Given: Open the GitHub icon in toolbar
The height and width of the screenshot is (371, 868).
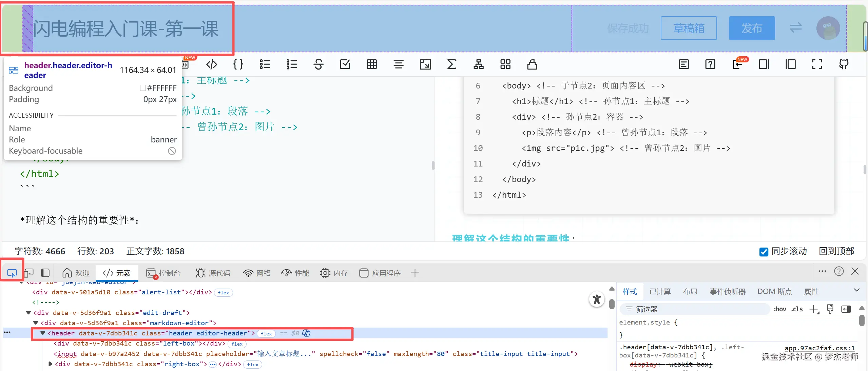Looking at the screenshot, I should coord(844,64).
